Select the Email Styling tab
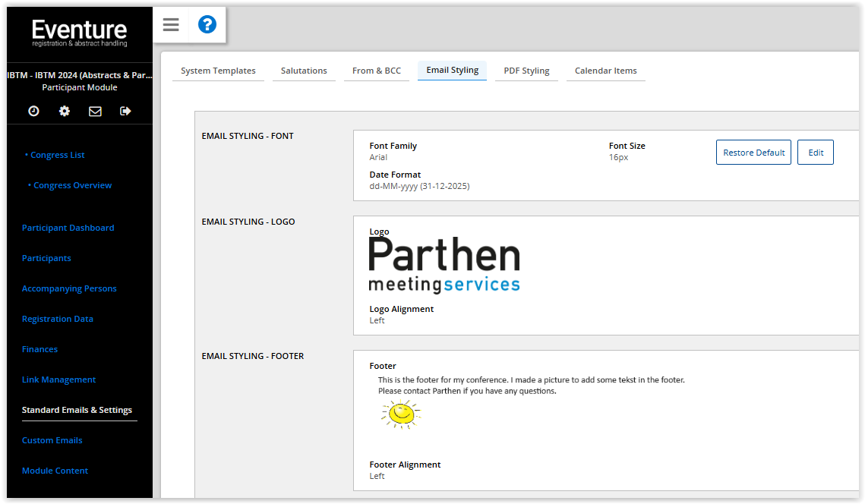The image size is (865, 504). point(453,70)
